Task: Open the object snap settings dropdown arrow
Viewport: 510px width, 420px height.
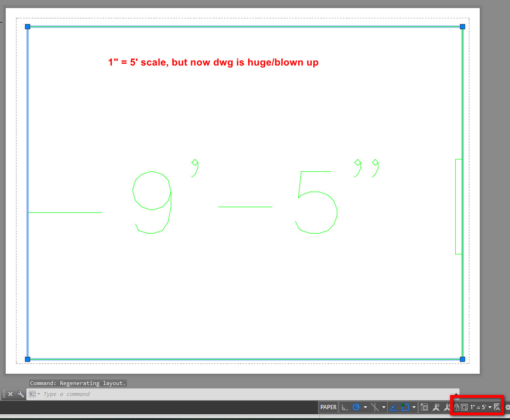Action: click(x=414, y=407)
